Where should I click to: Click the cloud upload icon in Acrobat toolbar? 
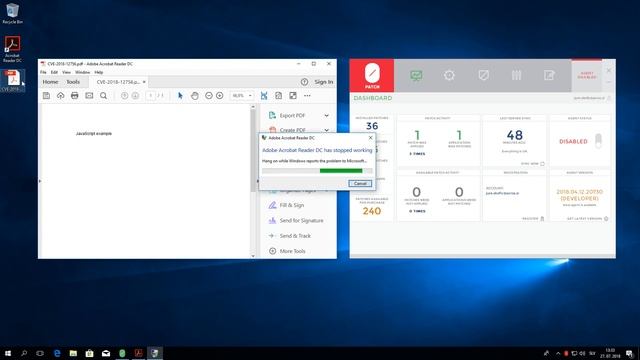pyautogui.click(x=60, y=96)
